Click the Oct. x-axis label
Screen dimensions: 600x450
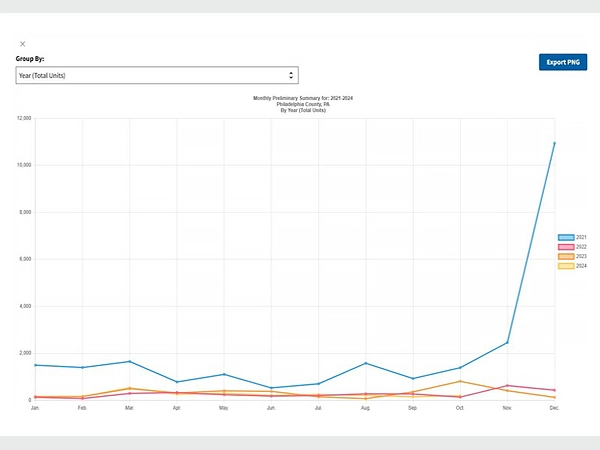pyautogui.click(x=460, y=408)
